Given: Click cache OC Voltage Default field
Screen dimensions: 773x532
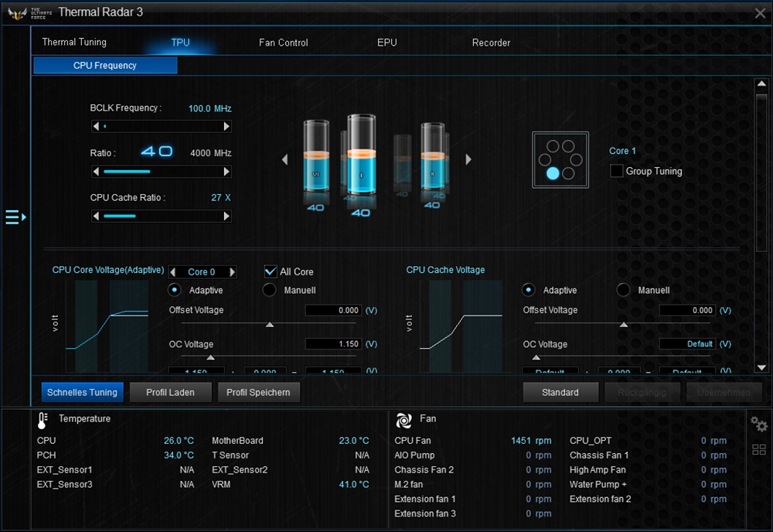Looking at the screenshot, I should tap(688, 343).
